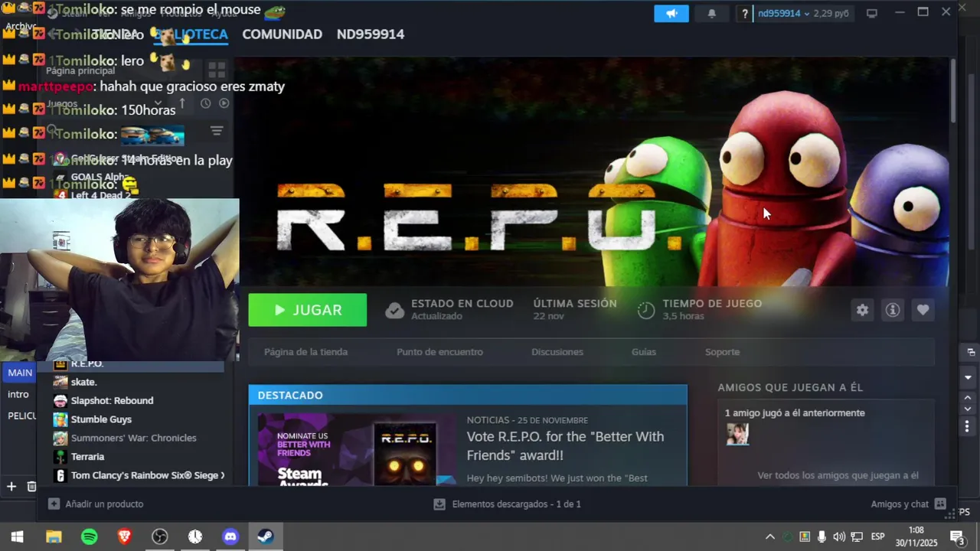Image resolution: width=980 pixels, height=551 pixels.
Task: Open the Windows notification center
Action: tap(957, 537)
